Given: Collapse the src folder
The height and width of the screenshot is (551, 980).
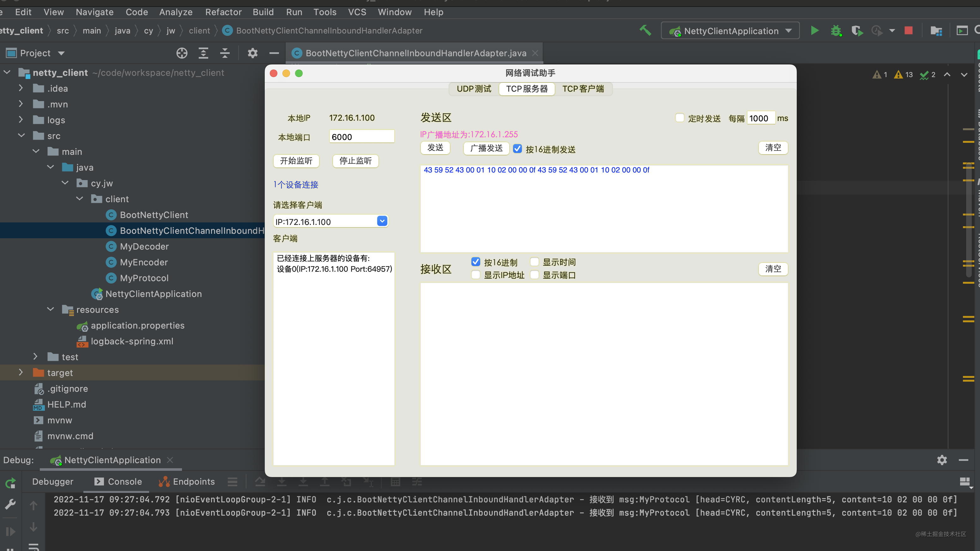Looking at the screenshot, I should coord(21,136).
